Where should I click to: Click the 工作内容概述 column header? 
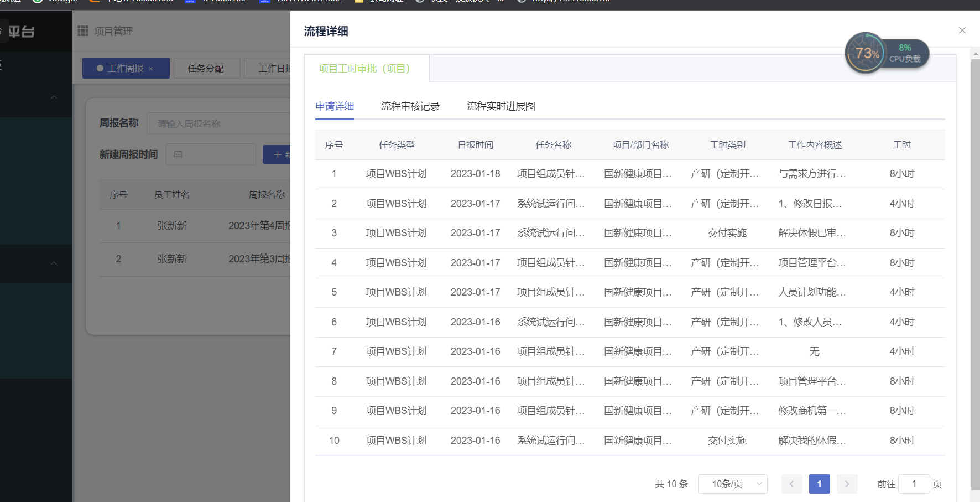(815, 145)
